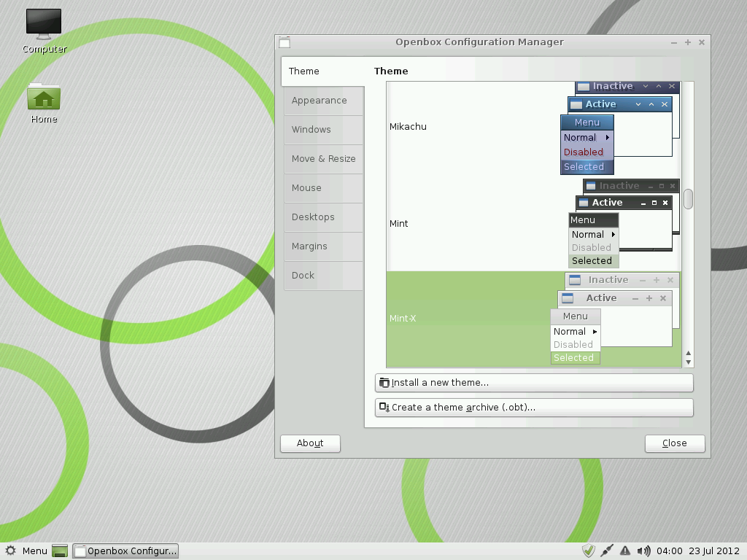Switch to the Appearance tab

click(324, 101)
